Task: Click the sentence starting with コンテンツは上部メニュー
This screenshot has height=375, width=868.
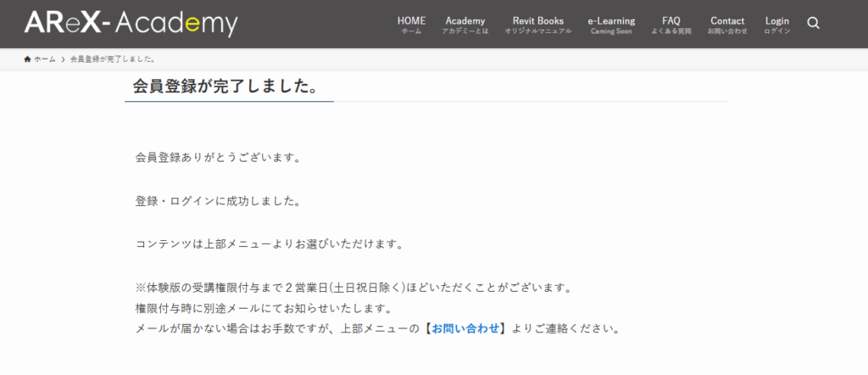Action: coord(269,244)
